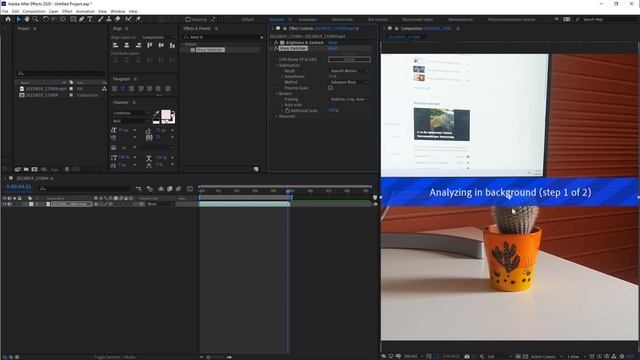Screen dimensions: 640x360
Task: Switch to the Default workspace tab
Action: tap(247, 19)
